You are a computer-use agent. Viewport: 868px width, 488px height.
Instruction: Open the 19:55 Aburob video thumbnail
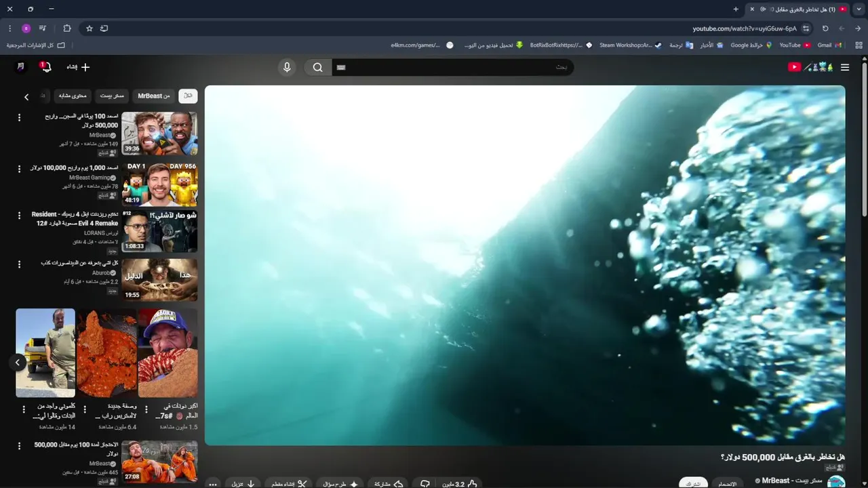pyautogui.click(x=159, y=280)
